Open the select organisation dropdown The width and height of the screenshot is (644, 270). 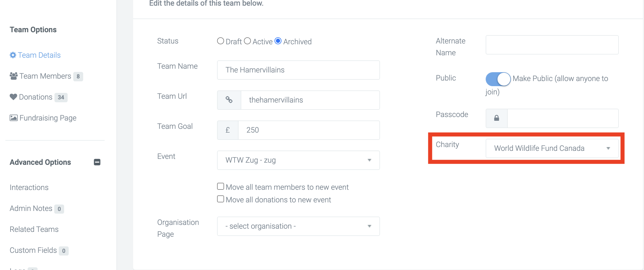298,226
